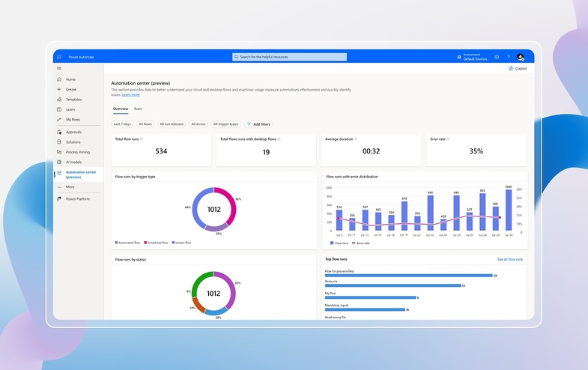Expand the All trigger types filter

225,124
